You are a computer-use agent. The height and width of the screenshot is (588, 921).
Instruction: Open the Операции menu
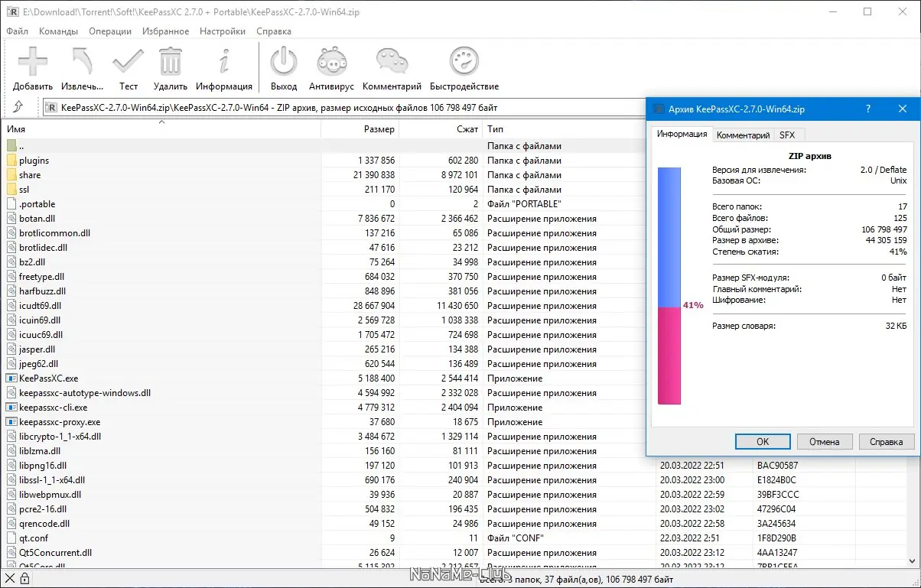coord(110,31)
